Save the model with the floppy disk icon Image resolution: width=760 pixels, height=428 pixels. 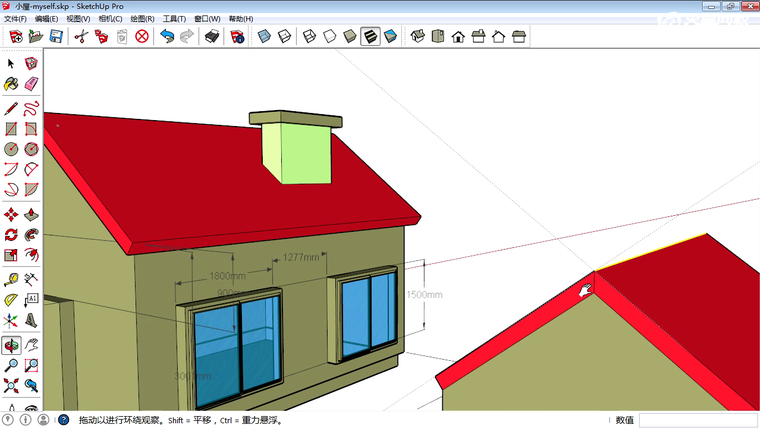click(56, 37)
